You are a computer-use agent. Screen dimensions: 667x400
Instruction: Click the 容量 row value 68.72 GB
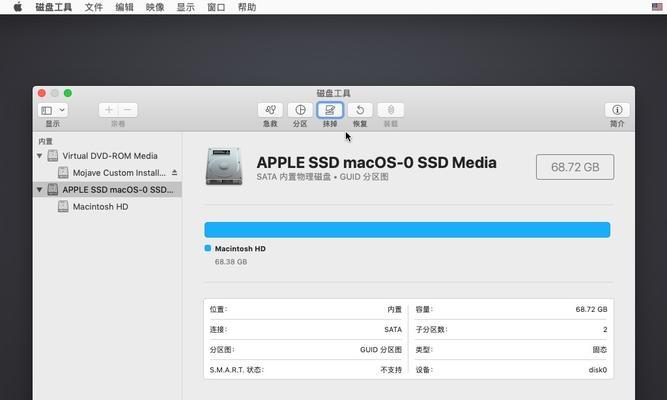pyautogui.click(x=591, y=309)
